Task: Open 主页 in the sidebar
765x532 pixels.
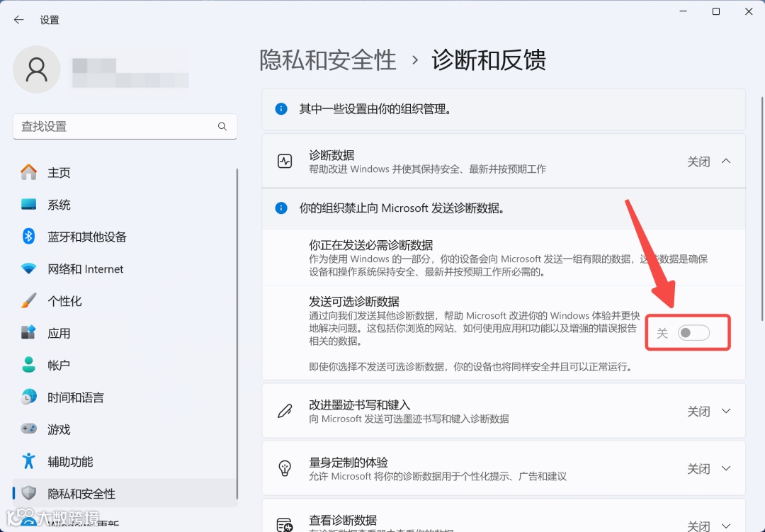Action: tap(125, 172)
